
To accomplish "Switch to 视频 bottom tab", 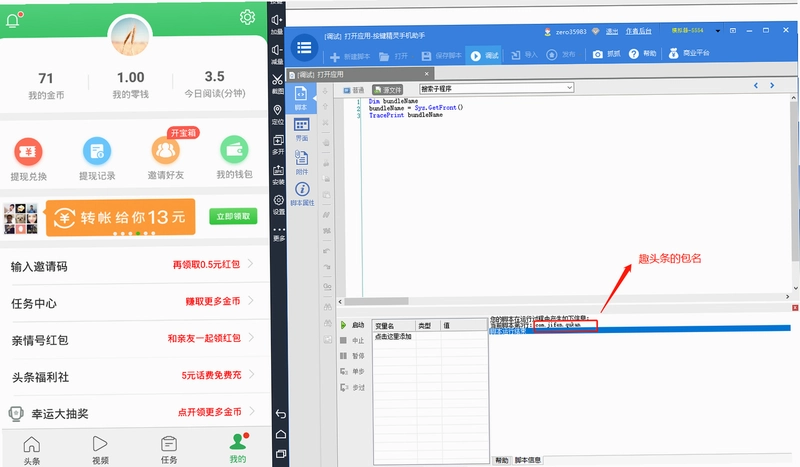I will (100, 450).
